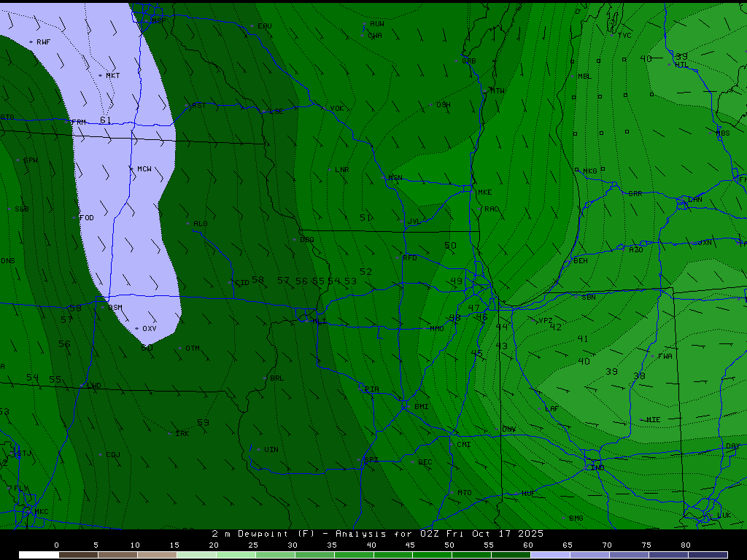747x560 pixels.
Task: Click the RFD station label
Action: click(410, 257)
